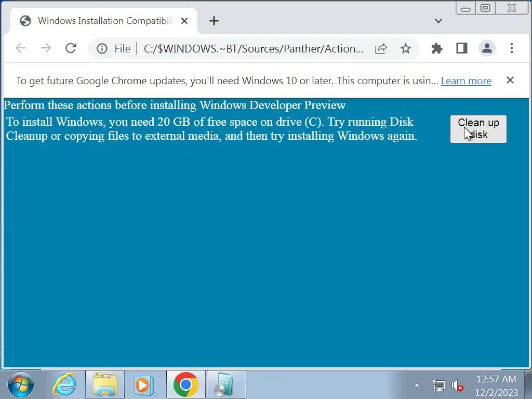This screenshot has height=399, width=532.
Task: Open the Chrome profile avatar
Action: pyautogui.click(x=487, y=48)
